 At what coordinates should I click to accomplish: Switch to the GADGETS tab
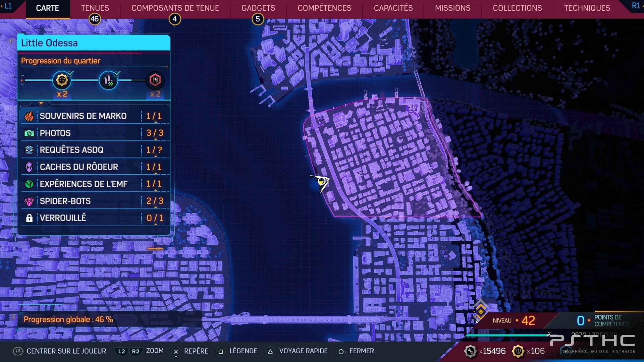pos(258,8)
